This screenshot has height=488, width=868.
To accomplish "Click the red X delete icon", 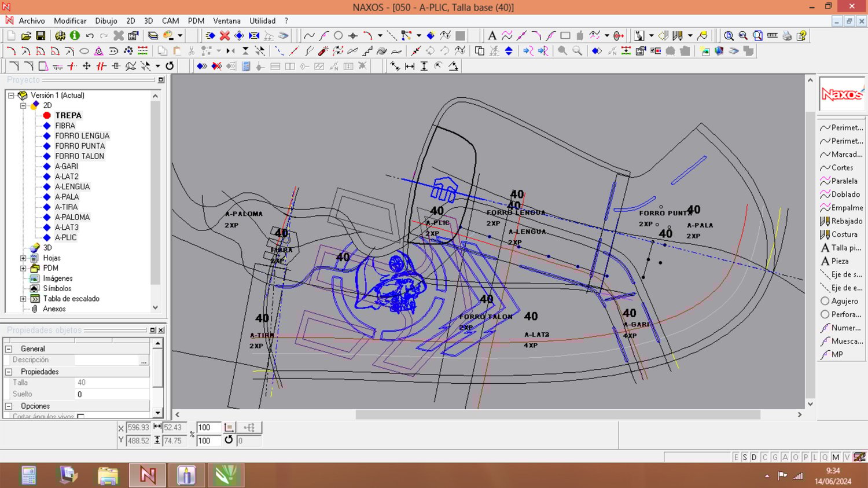I will 225,36.
